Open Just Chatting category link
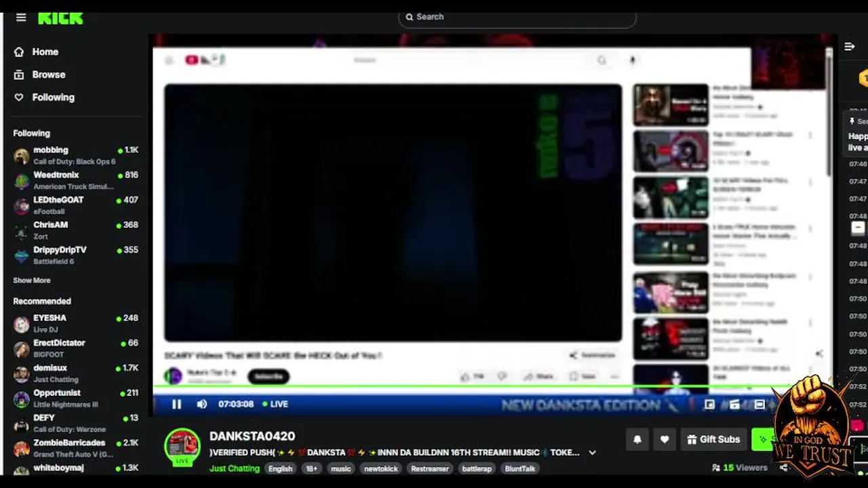 point(235,468)
